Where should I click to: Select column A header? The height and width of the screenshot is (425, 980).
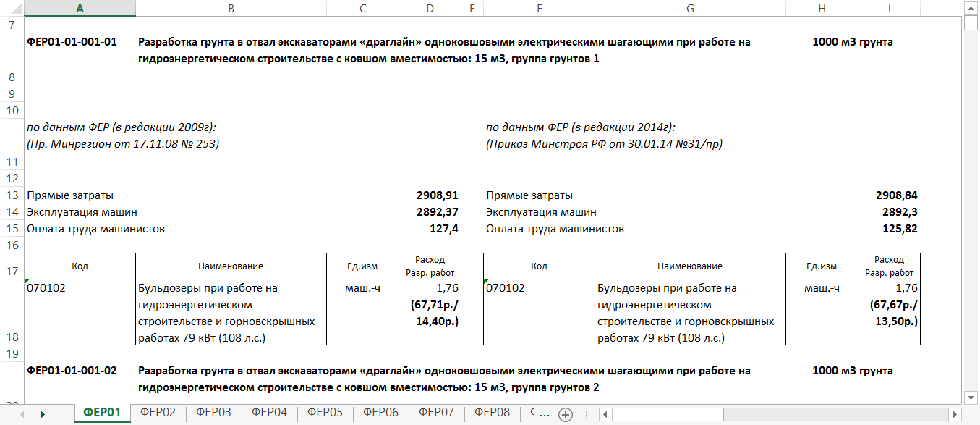[x=80, y=8]
